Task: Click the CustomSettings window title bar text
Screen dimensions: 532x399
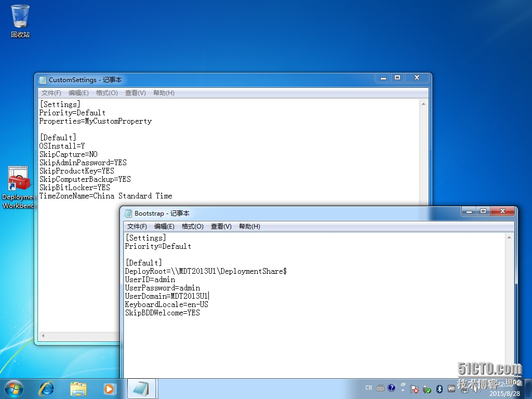Action: [x=85, y=80]
